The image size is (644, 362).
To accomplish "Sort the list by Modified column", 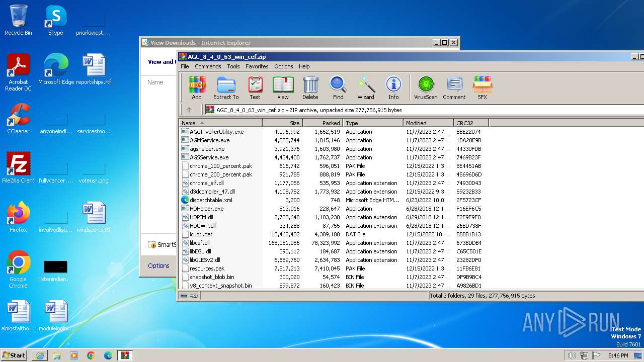I will pos(428,123).
